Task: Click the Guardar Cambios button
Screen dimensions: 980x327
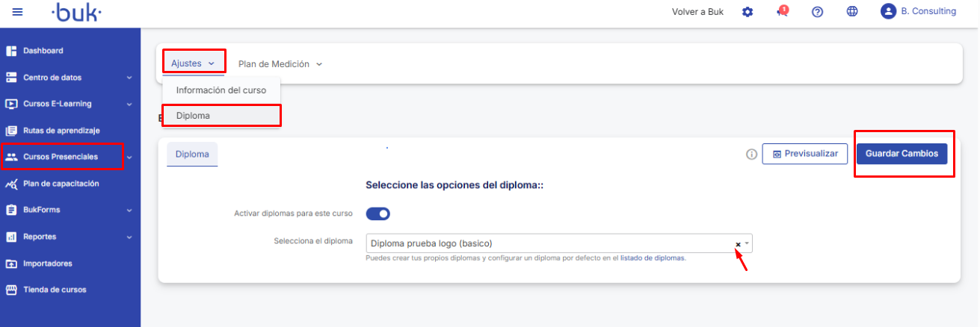Action: (902, 154)
